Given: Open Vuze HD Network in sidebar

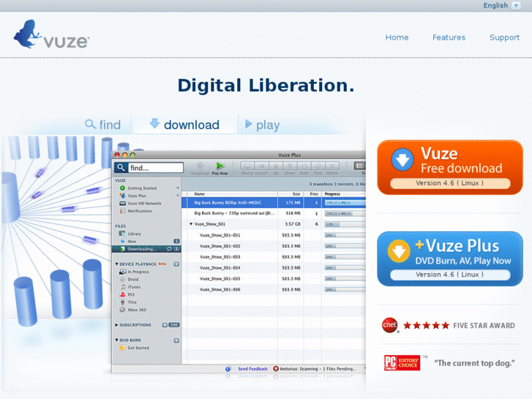Looking at the screenshot, I should pos(144,203).
